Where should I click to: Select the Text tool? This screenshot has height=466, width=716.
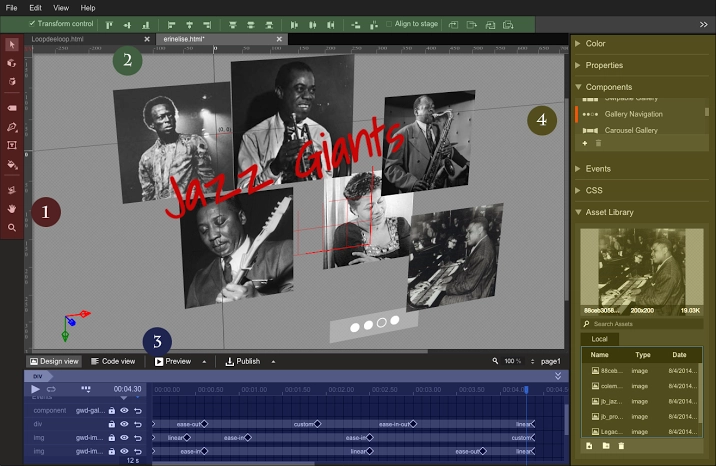(x=12, y=145)
